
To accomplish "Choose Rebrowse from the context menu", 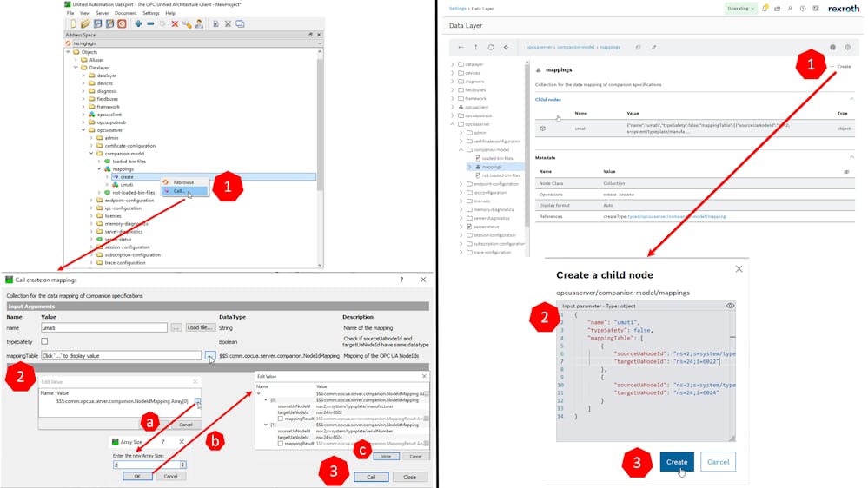I will tap(184, 182).
